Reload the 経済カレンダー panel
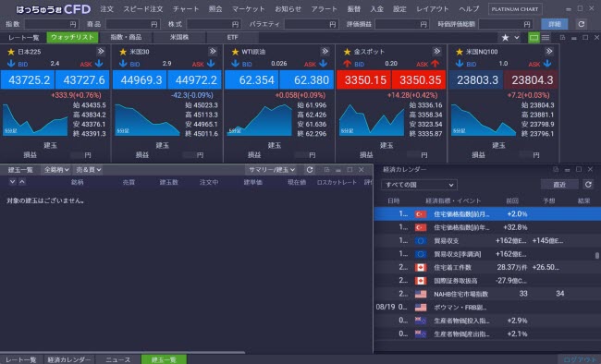Image resolution: width=601 pixels, height=364 pixels. tap(588, 184)
